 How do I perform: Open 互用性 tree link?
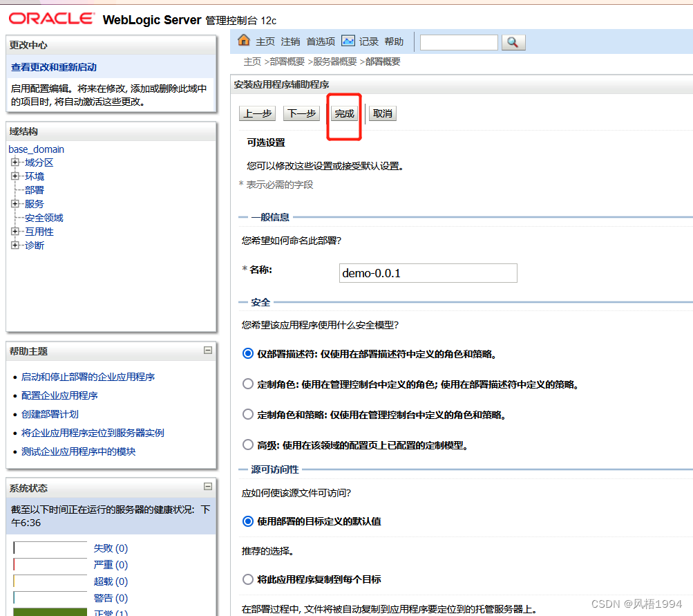[x=39, y=232]
